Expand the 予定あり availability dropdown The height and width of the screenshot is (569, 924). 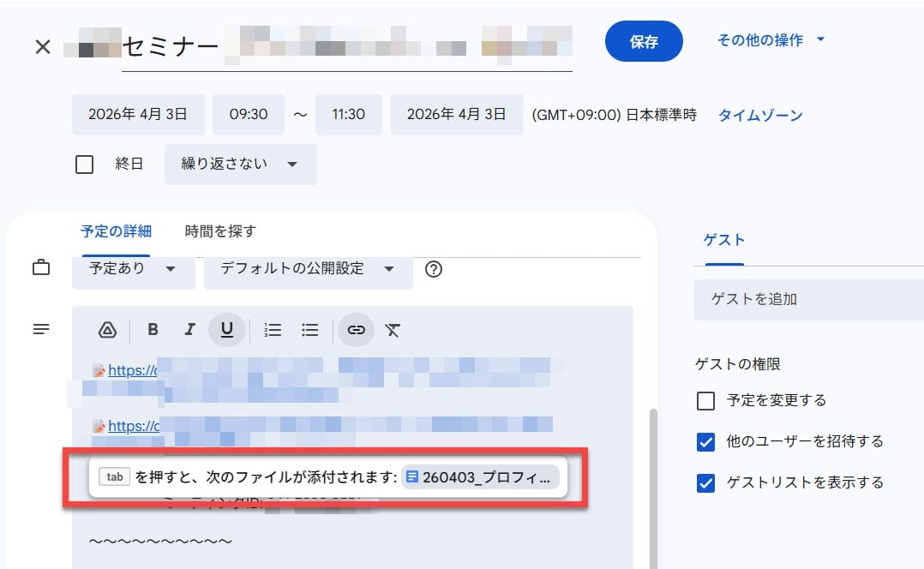(133, 269)
